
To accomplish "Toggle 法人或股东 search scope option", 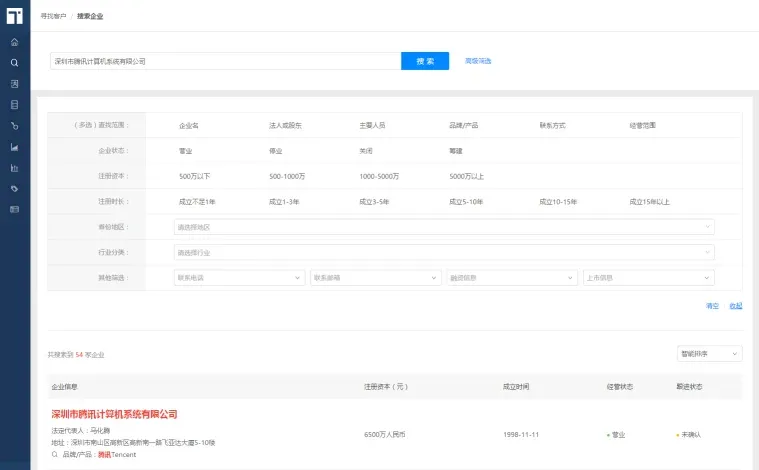I will pos(285,125).
